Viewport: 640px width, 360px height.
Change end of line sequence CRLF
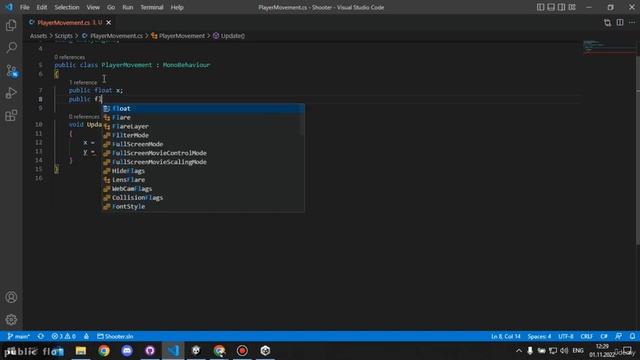tap(587, 336)
